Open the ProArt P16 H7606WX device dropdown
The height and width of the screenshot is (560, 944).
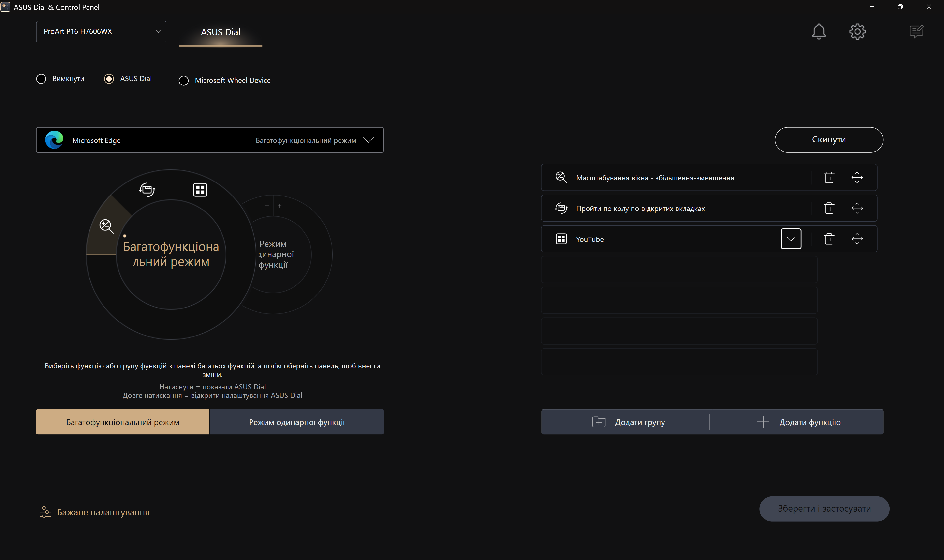[x=101, y=32]
